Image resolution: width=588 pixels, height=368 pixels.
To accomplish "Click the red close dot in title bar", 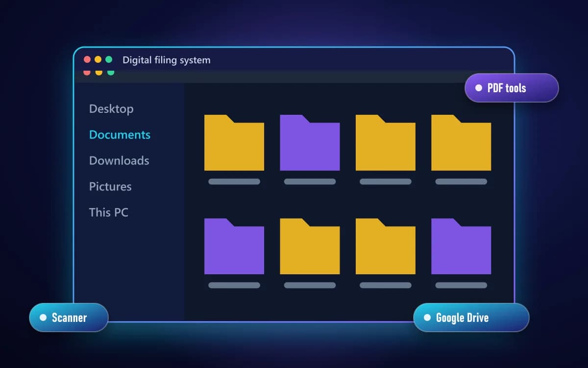I will point(87,59).
